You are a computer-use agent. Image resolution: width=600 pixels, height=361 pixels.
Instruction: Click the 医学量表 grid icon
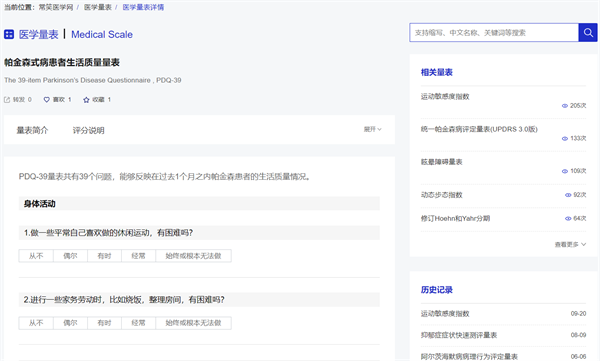(9, 34)
